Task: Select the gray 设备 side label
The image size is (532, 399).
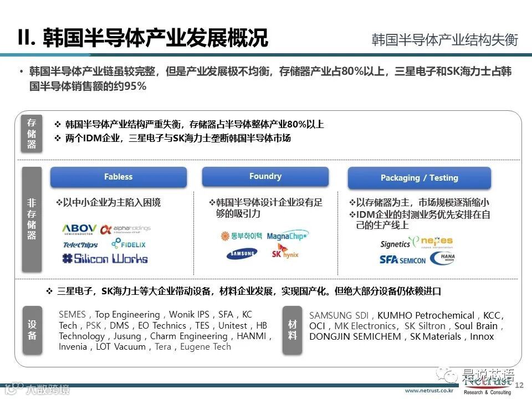Action: 32,330
